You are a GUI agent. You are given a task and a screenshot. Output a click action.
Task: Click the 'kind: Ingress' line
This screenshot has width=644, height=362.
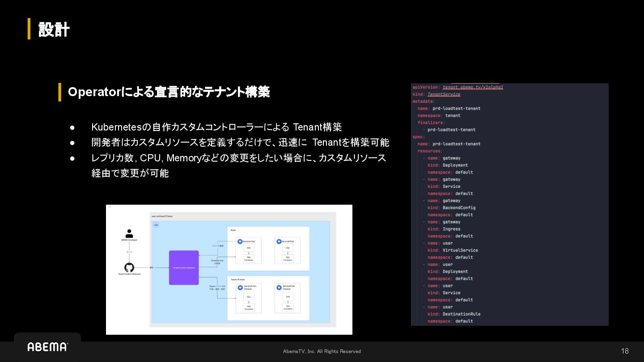coord(444,229)
